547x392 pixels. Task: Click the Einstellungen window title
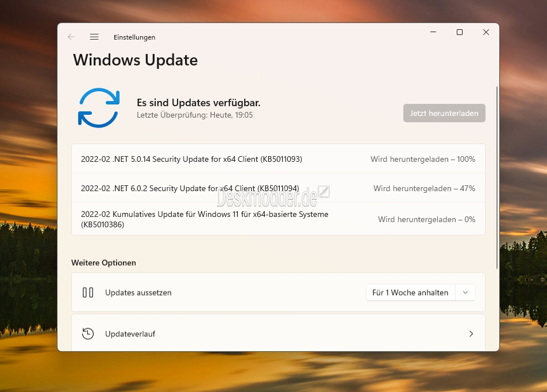134,37
